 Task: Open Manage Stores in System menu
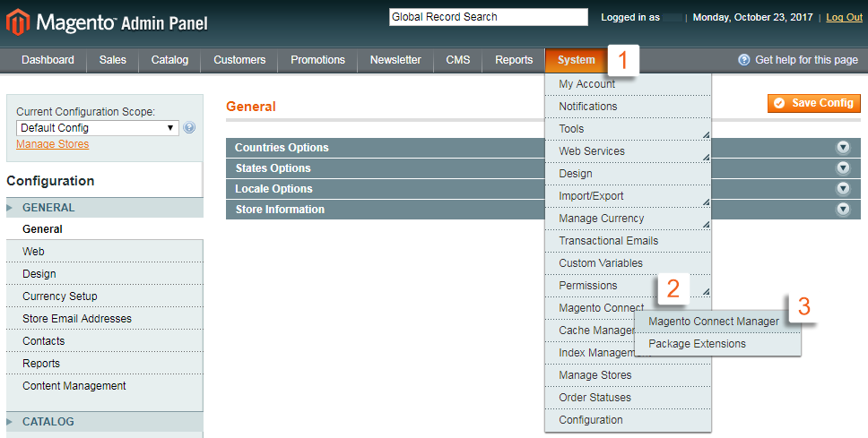click(628, 375)
